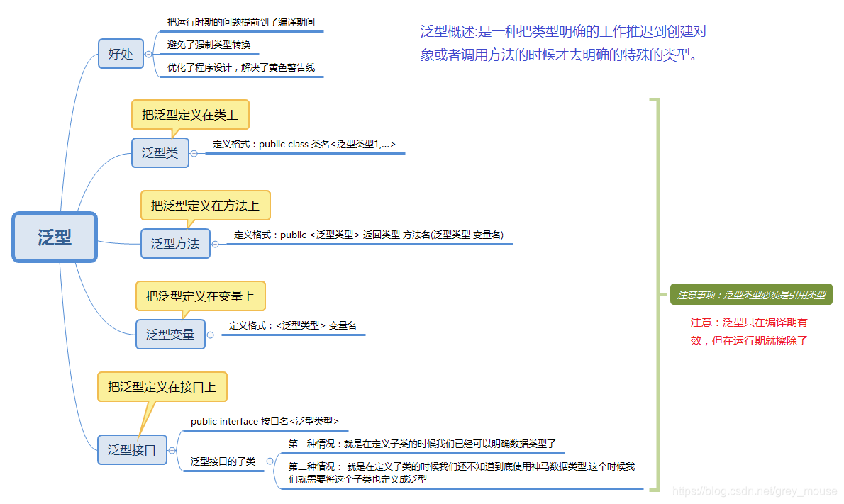The height and width of the screenshot is (504, 844).
Task: Select the 泛型接口的子类 subtopic
Action: (223, 461)
